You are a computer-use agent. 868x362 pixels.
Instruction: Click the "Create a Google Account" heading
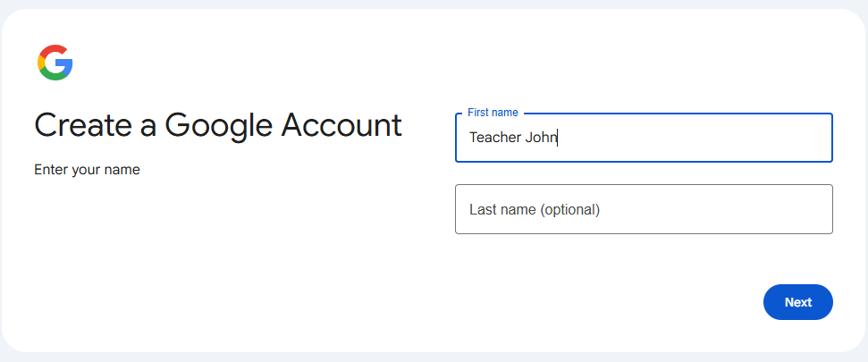click(x=218, y=125)
